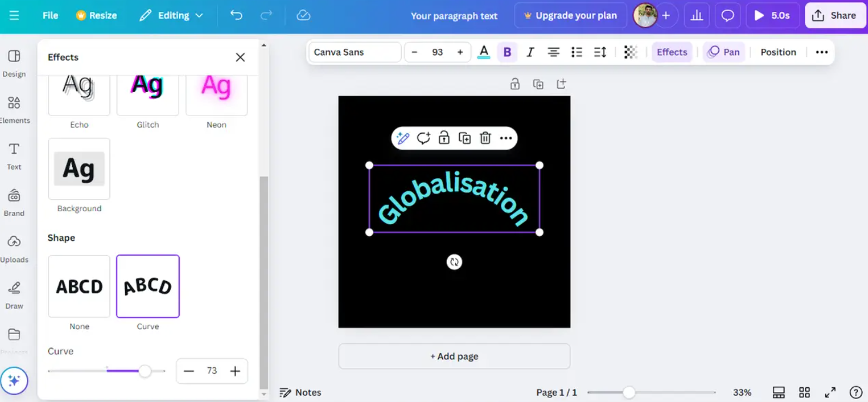Decrease font size with minus button
This screenshot has height=402, width=868.
pos(415,52)
